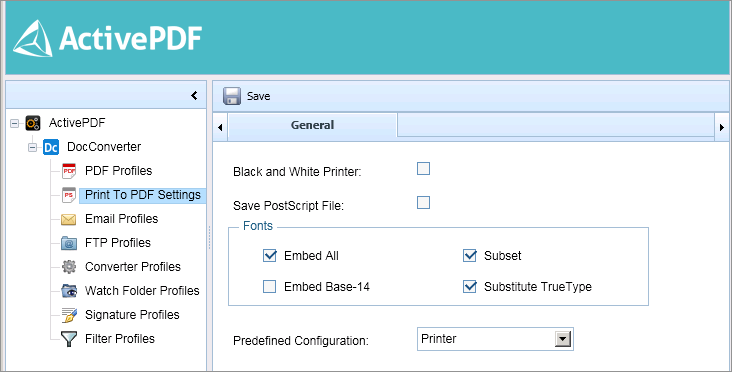Screen dimensions: 732x372
Task: Select Print To PDF Settings tree item
Action: (x=143, y=195)
